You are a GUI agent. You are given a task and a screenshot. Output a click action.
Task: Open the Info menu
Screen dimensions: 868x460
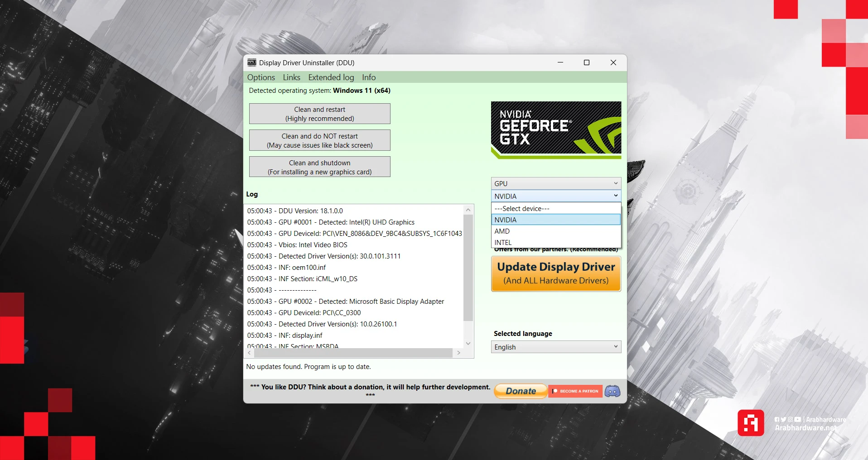tap(369, 77)
